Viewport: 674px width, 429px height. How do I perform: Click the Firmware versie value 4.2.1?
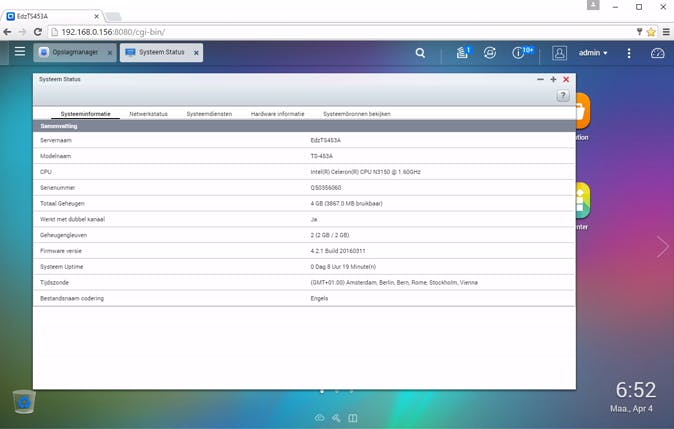tap(338, 251)
